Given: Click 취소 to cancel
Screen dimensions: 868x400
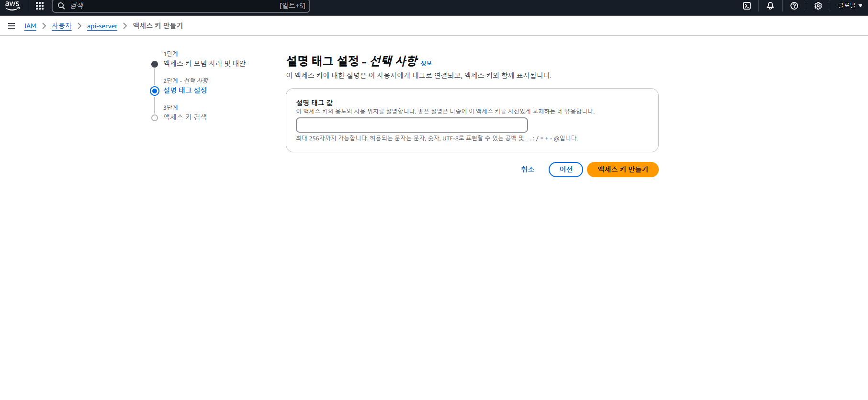Looking at the screenshot, I should tap(528, 169).
